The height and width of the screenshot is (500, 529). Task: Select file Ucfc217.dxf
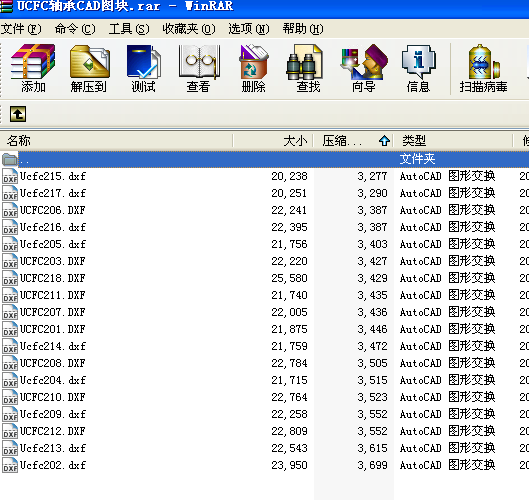tap(53, 193)
